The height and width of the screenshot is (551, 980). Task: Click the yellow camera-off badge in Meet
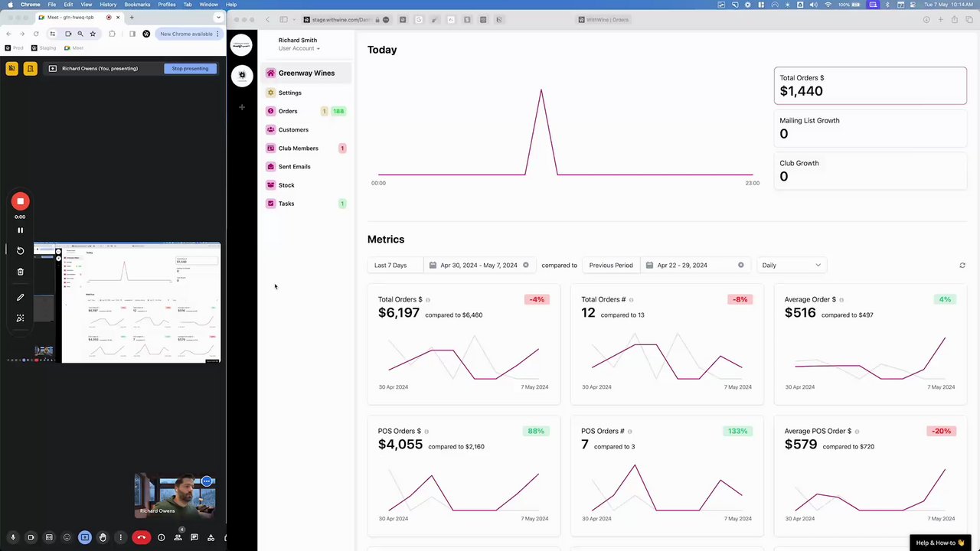[x=11, y=68]
